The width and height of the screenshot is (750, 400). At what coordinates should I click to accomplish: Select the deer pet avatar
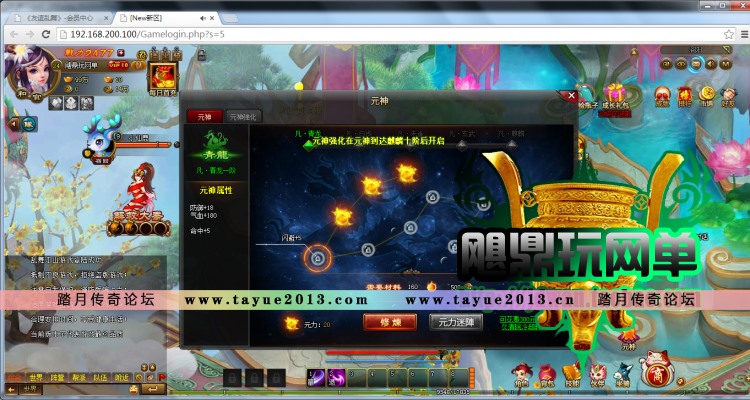pos(99,139)
